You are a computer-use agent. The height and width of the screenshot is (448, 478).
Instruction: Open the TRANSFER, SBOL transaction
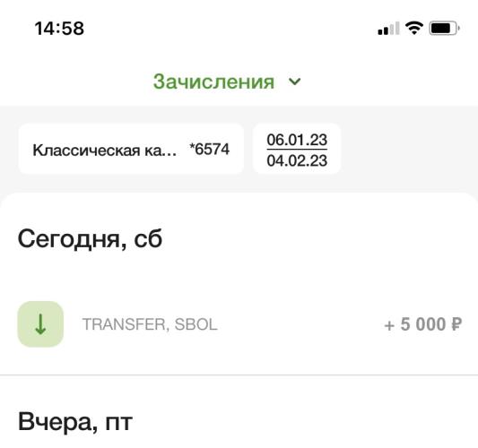click(239, 324)
